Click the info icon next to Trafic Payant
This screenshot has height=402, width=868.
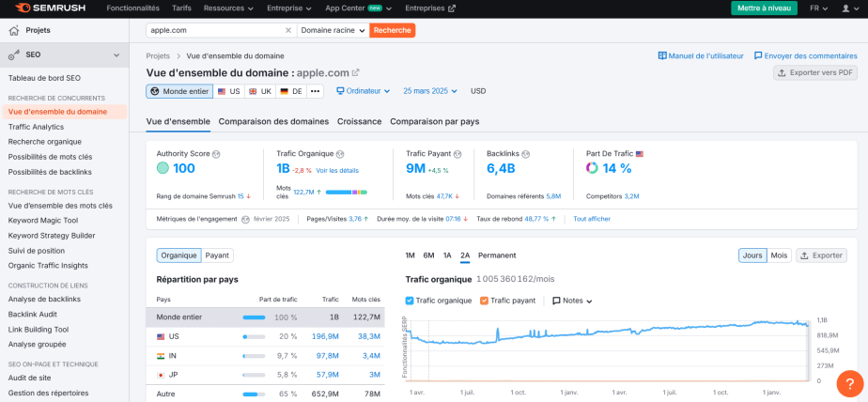457,154
